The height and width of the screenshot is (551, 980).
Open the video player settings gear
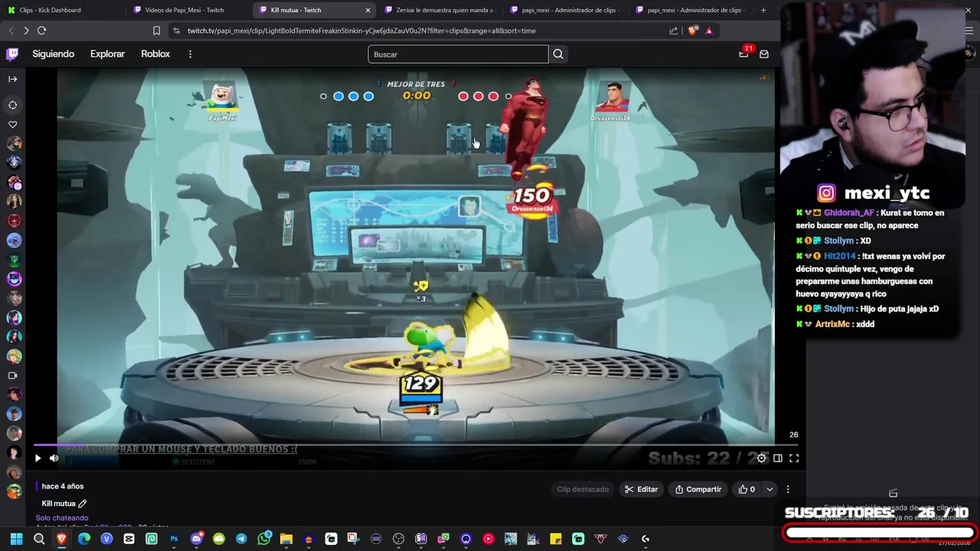coord(761,458)
